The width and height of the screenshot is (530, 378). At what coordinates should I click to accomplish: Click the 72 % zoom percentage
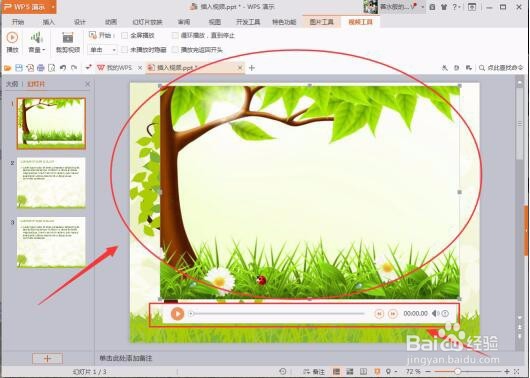[413, 372]
